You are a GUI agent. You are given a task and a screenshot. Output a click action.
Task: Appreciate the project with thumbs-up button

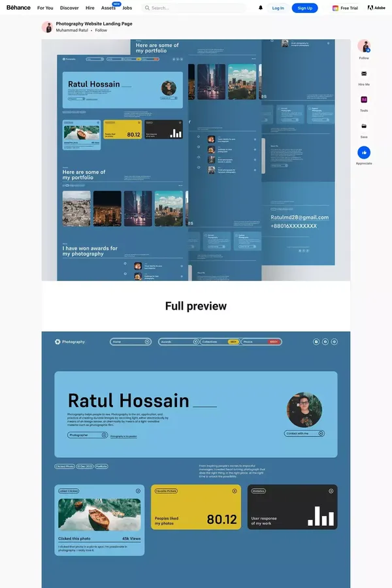coord(364,153)
